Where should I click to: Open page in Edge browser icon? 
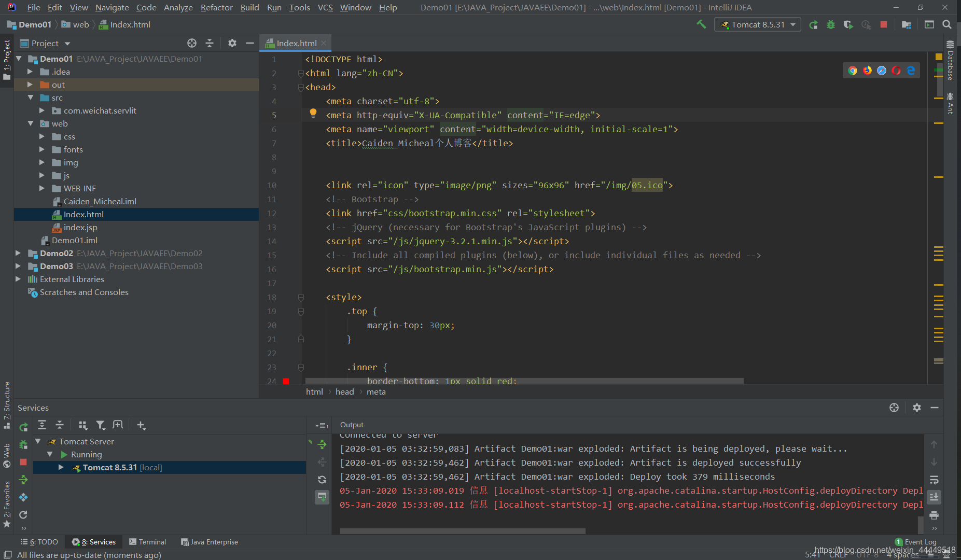[x=911, y=71]
